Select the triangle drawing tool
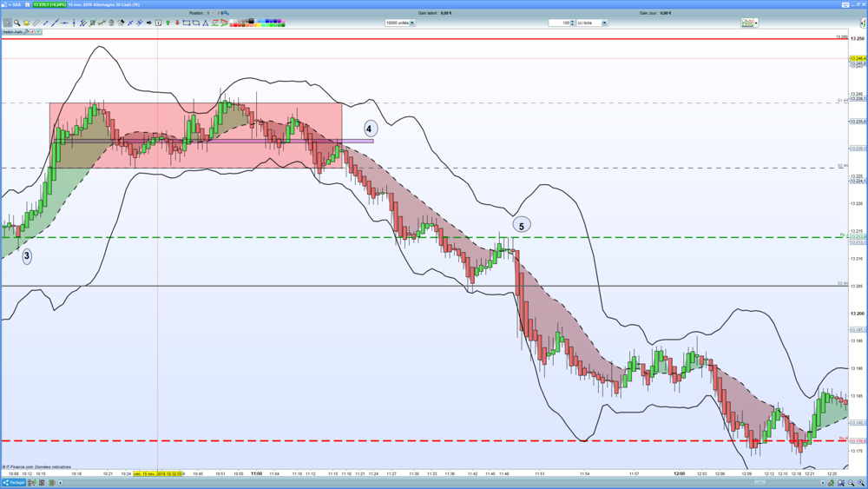Image resolution: width=868 pixels, height=489 pixels. [x=206, y=23]
